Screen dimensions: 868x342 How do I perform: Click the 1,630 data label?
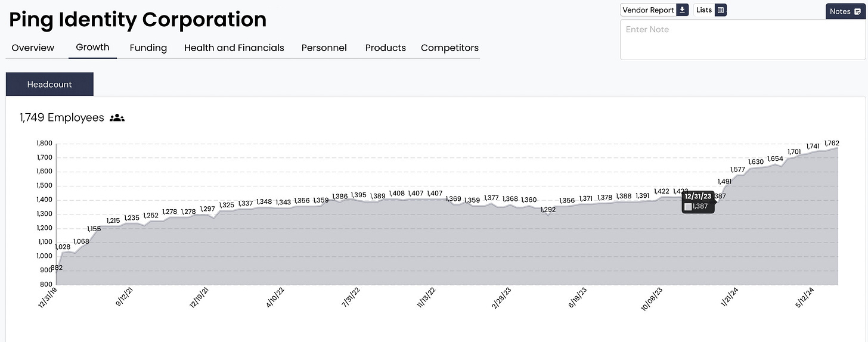(756, 162)
